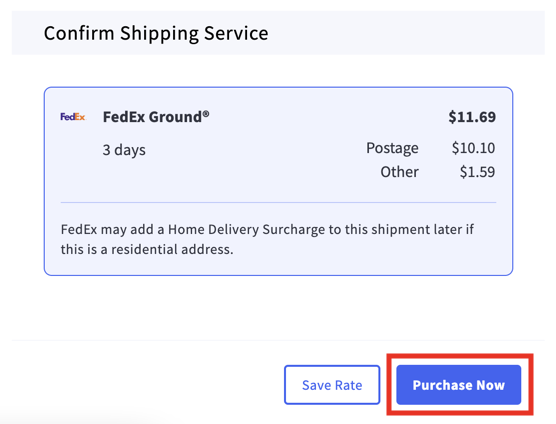Click the word Now on purchase button
Screen dimensions: 556x424
[490, 385]
